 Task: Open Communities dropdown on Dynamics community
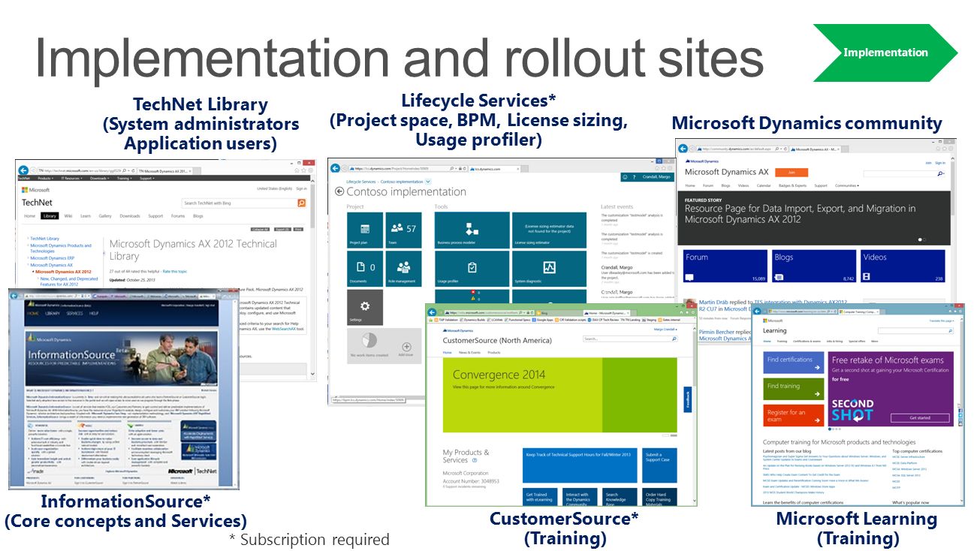(847, 185)
